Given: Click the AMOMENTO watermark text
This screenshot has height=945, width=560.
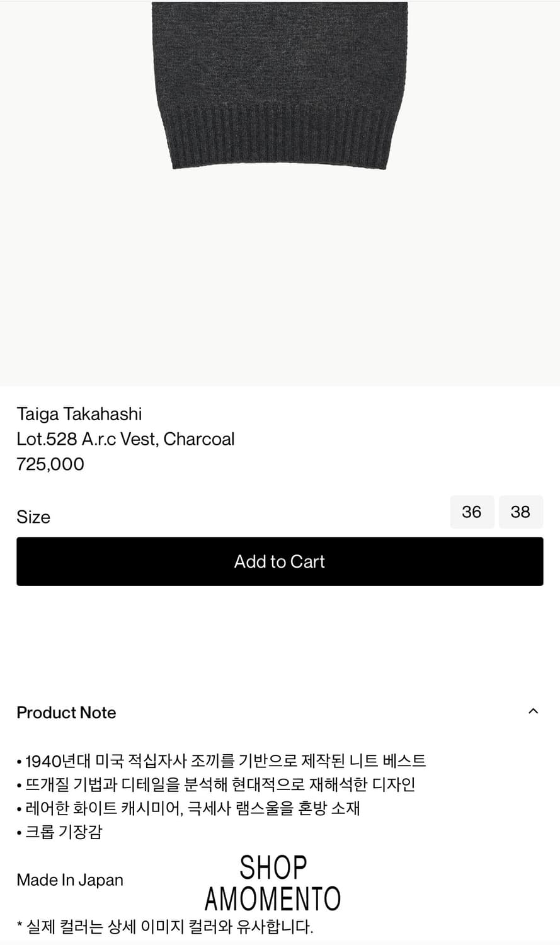Looking at the screenshot, I should click(x=273, y=899).
